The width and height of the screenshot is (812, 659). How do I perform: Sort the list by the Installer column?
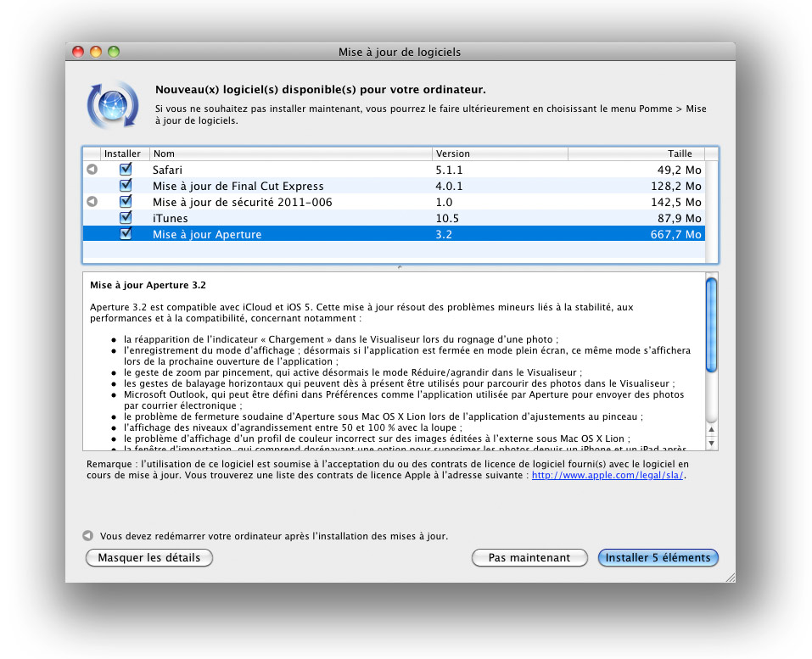pos(124,154)
